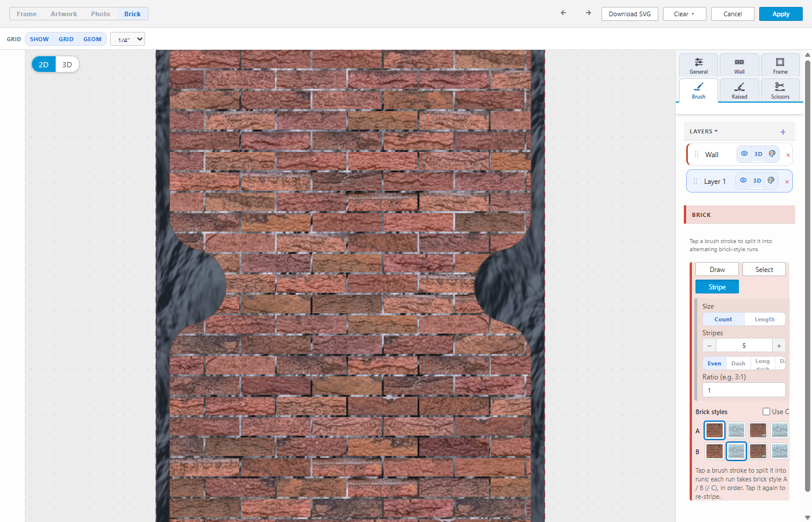Switch canvas view to 3D
The width and height of the screenshot is (812, 522).
coord(67,64)
